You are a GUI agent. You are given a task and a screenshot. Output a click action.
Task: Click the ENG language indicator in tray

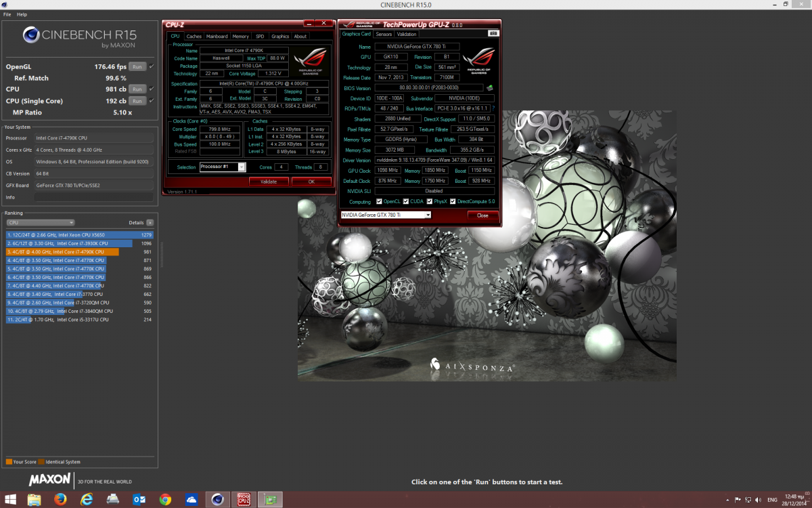coord(771,500)
